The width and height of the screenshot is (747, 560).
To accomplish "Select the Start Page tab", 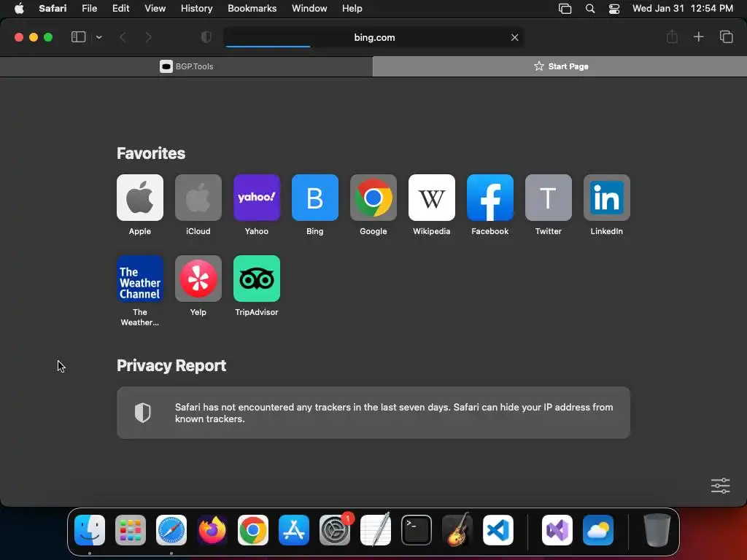I will pos(560,66).
